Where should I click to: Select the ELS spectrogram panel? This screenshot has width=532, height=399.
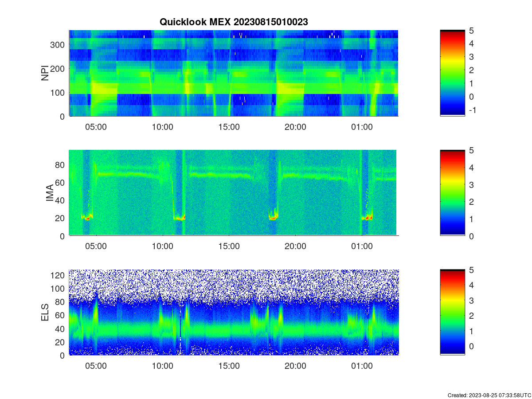click(234, 312)
